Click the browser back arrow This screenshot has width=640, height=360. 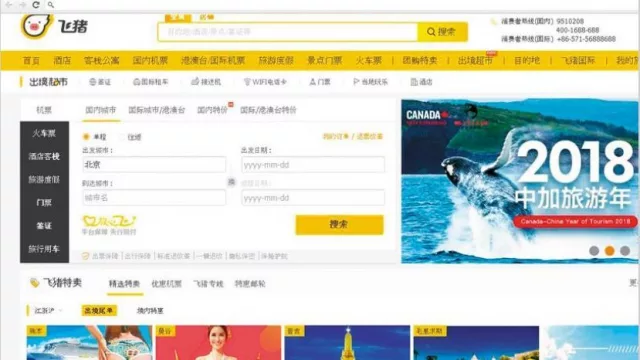tap(9, 5)
